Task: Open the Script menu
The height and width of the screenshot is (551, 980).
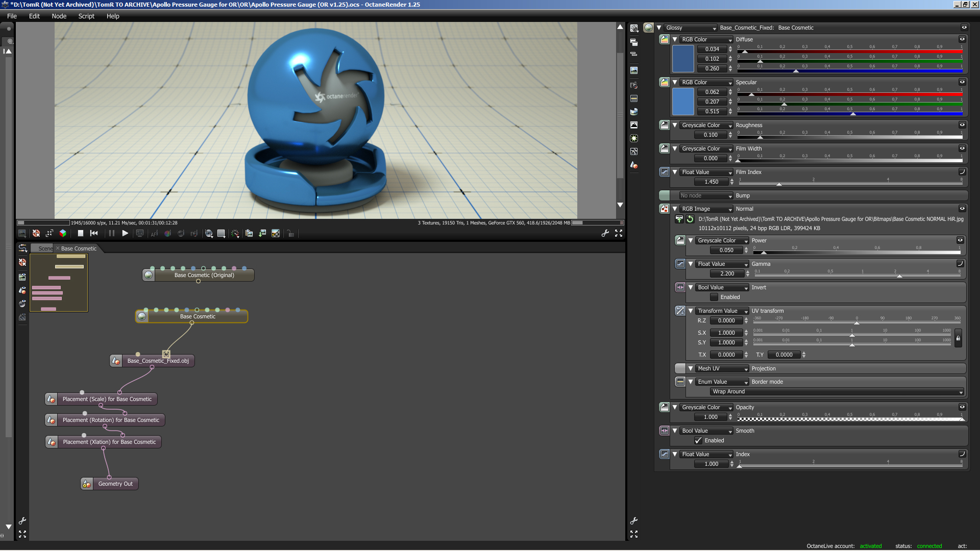Action: pos(86,16)
